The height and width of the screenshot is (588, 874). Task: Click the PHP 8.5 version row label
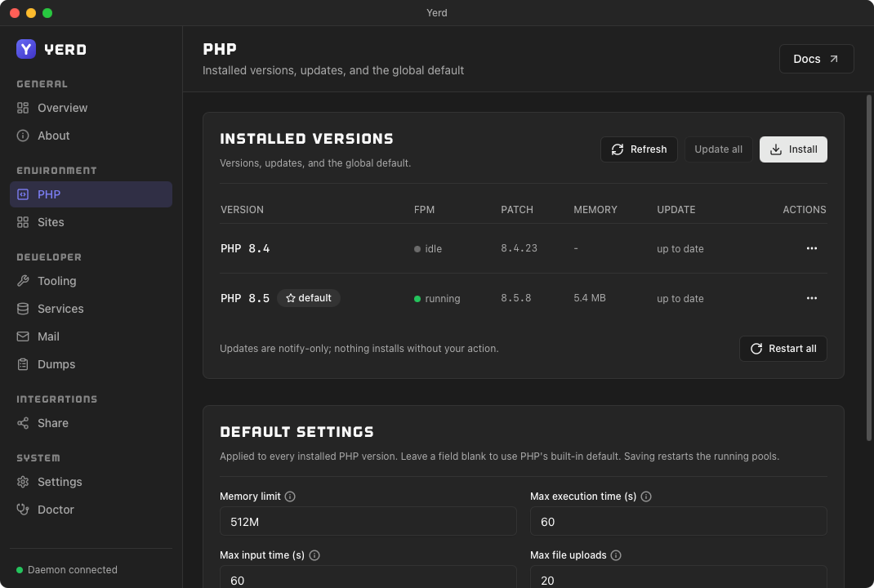coord(245,298)
